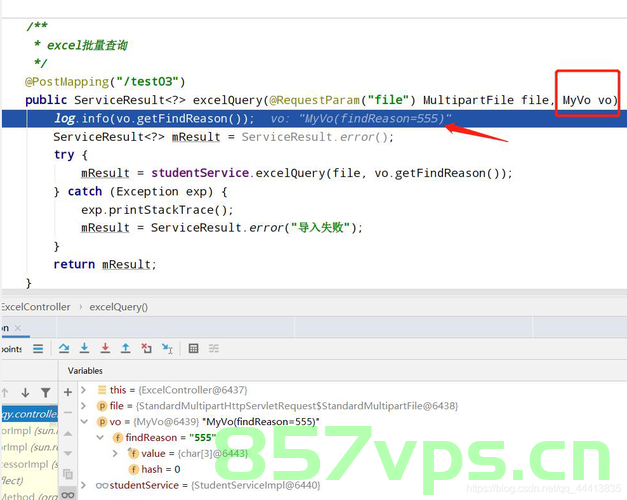Close the debug session tab
627x500 pixels.
(18, 328)
